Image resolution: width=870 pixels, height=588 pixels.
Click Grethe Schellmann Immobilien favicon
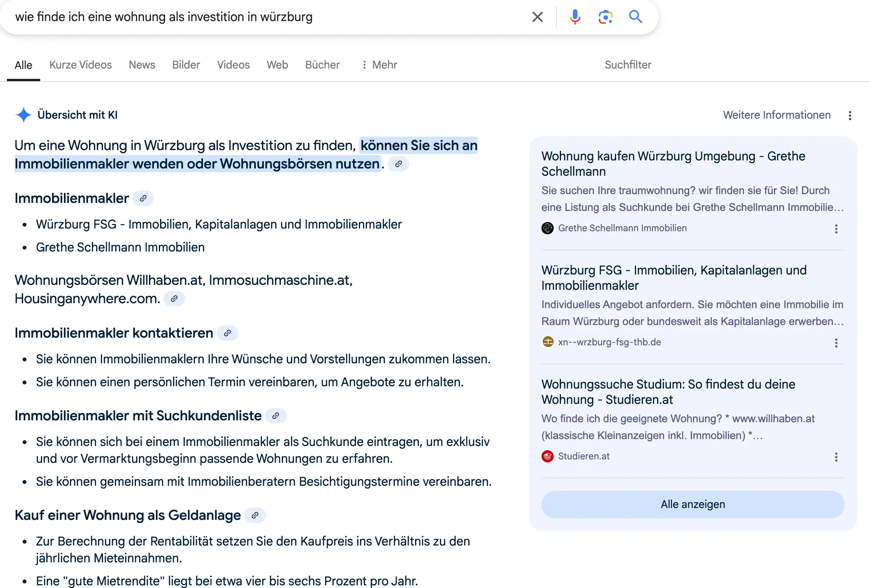click(548, 228)
